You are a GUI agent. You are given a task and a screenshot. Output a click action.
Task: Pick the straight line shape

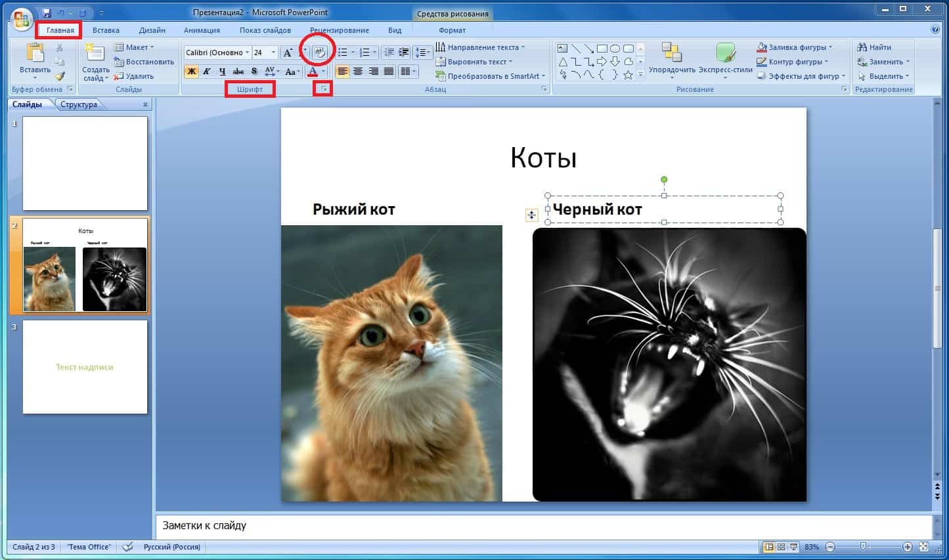click(x=576, y=48)
